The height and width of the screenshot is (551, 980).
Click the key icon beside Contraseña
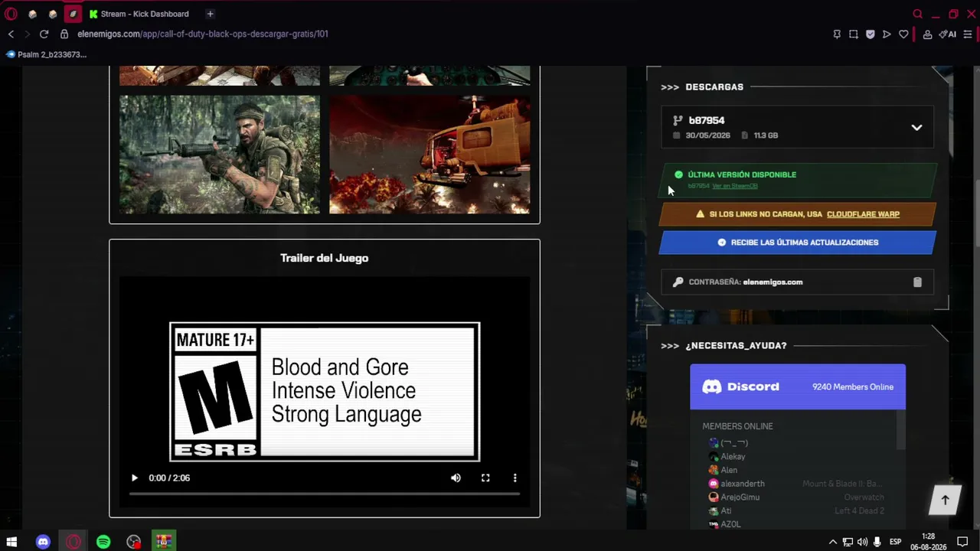[x=678, y=282]
